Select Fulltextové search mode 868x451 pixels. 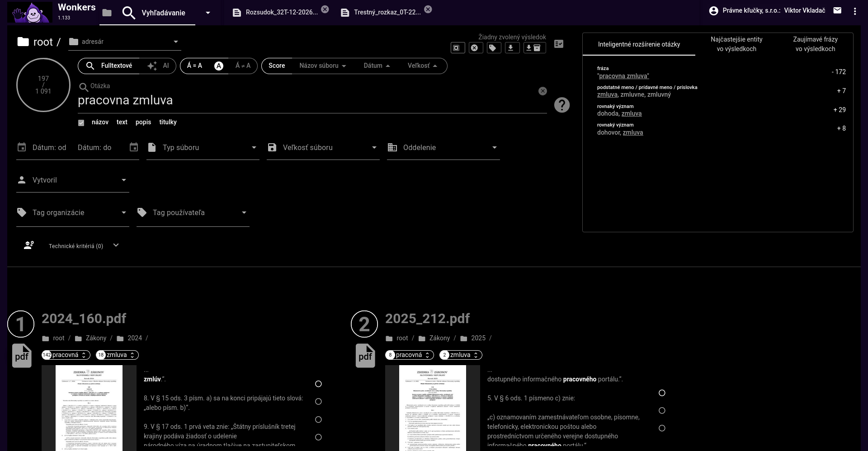point(109,66)
